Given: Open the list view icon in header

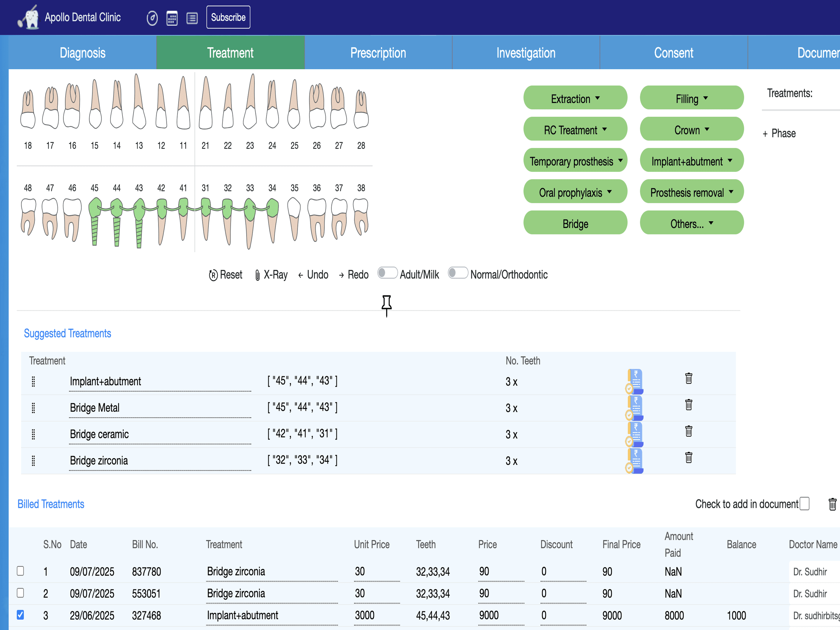Looking at the screenshot, I should click(192, 18).
